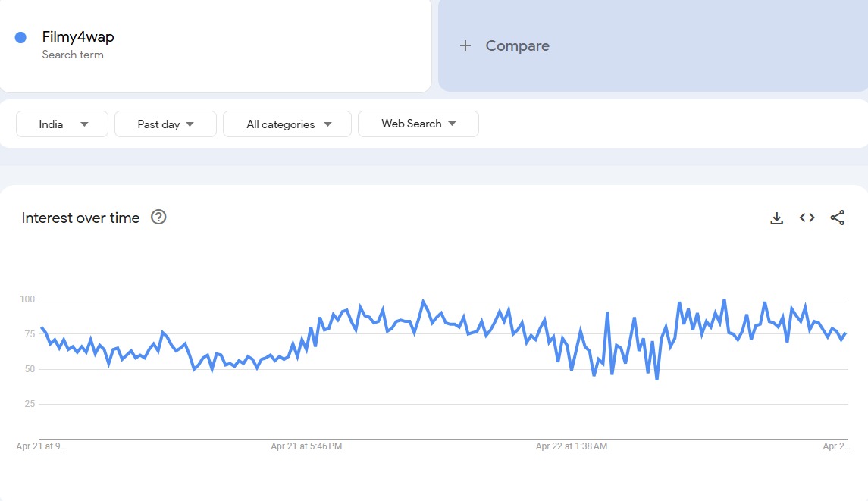Click the Interest over time heading
This screenshot has height=501, width=868.
[81, 218]
